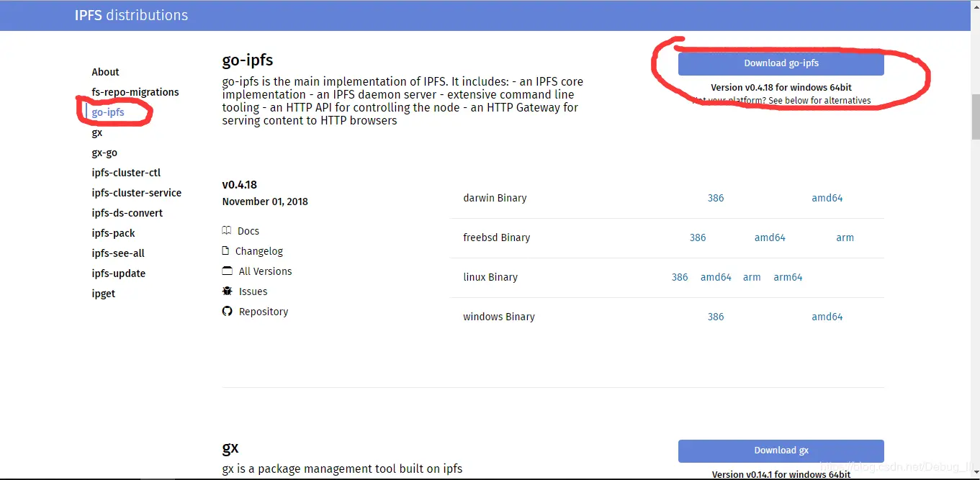Open the IPFS distributions home title

(x=131, y=15)
